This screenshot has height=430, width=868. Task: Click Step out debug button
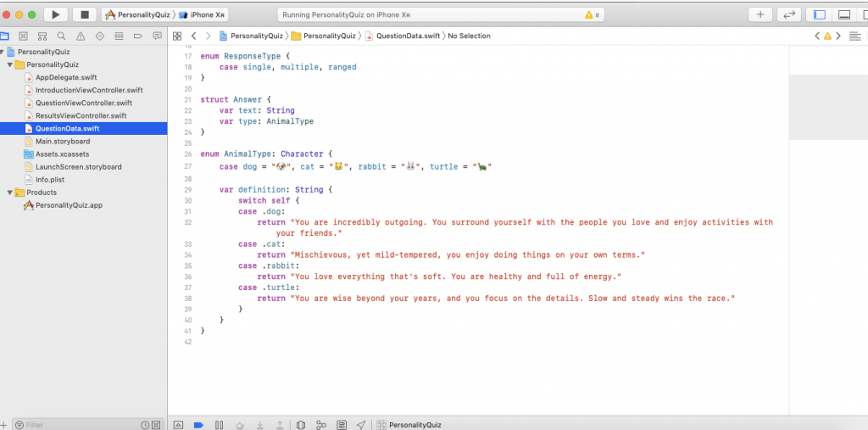click(x=280, y=425)
